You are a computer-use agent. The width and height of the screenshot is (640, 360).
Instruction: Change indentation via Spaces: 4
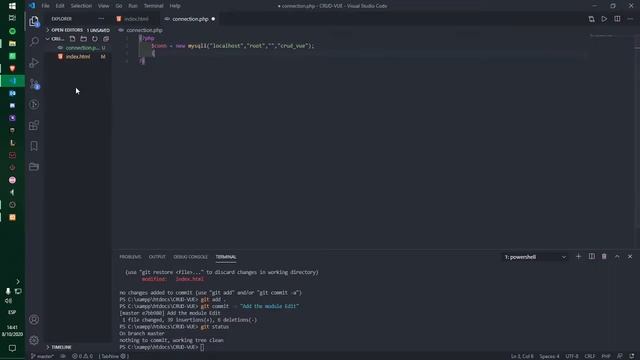click(x=549, y=356)
